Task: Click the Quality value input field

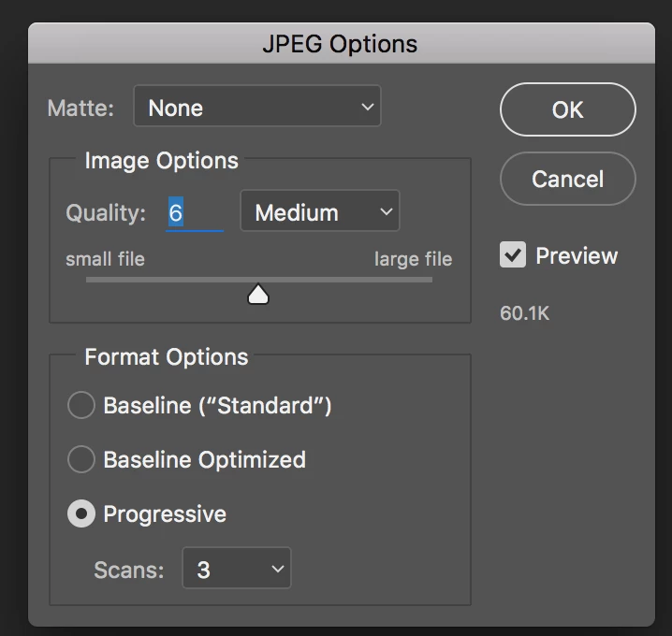Action: [x=195, y=212]
